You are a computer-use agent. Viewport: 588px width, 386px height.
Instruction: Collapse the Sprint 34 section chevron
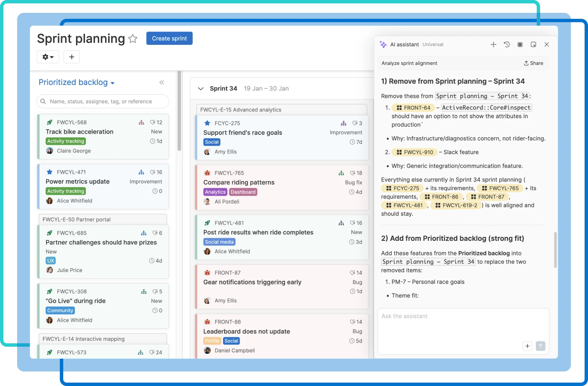pyautogui.click(x=201, y=88)
